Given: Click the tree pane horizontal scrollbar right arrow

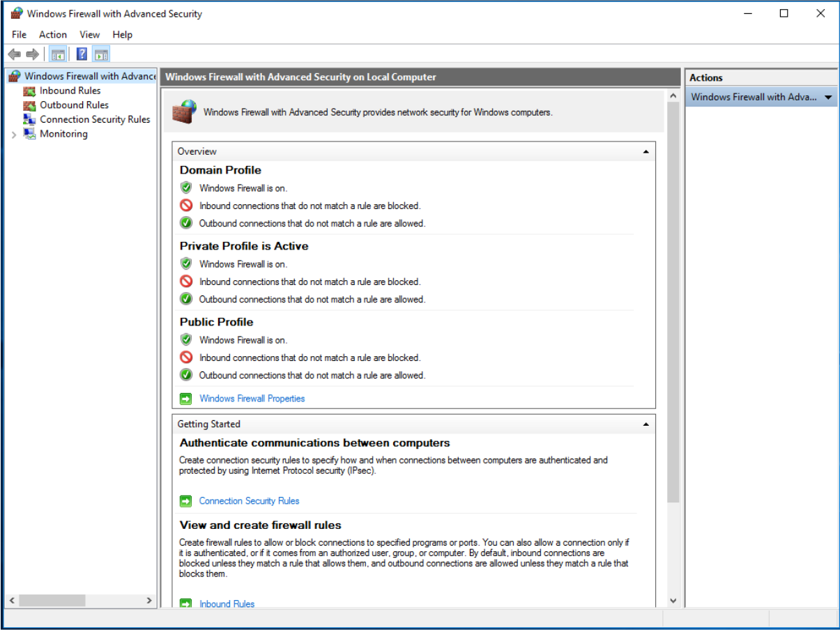Looking at the screenshot, I should 149,600.
